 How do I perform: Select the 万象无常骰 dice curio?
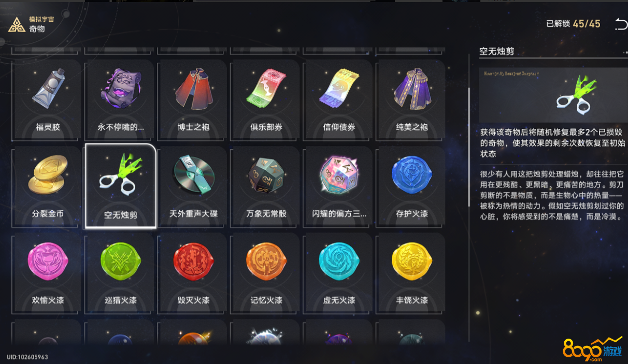click(x=266, y=186)
